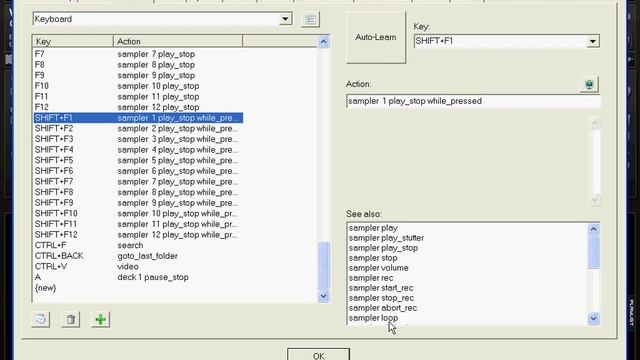This screenshot has width=640, height=360.
Task: Select the CTRL+BACK goto_last_folder row
Action: tap(138, 256)
